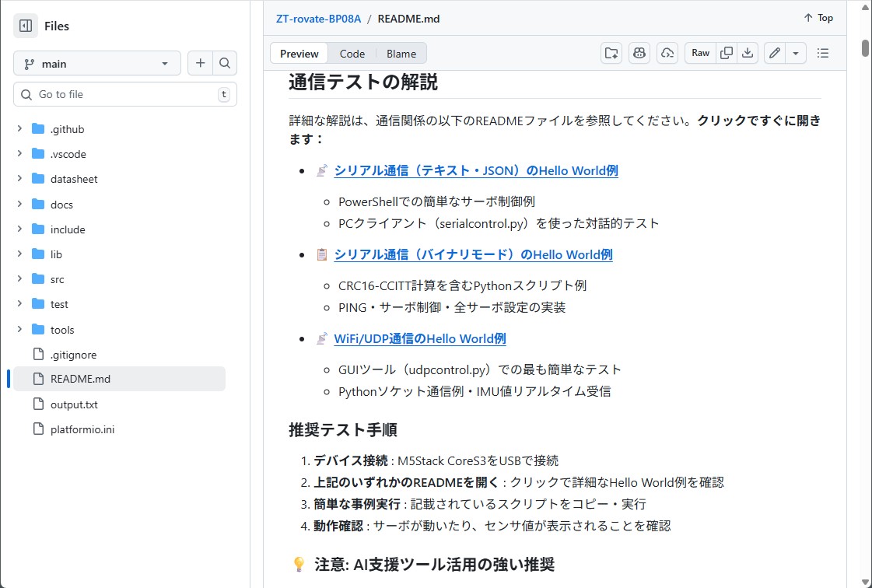Open the main branch dropdown
The height and width of the screenshot is (588, 872).
(x=96, y=64)
